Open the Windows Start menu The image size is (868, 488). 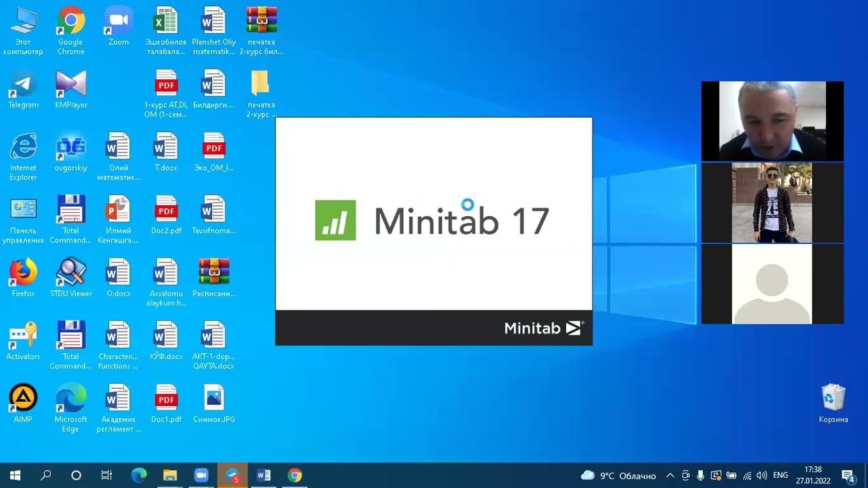coord(15,475)
